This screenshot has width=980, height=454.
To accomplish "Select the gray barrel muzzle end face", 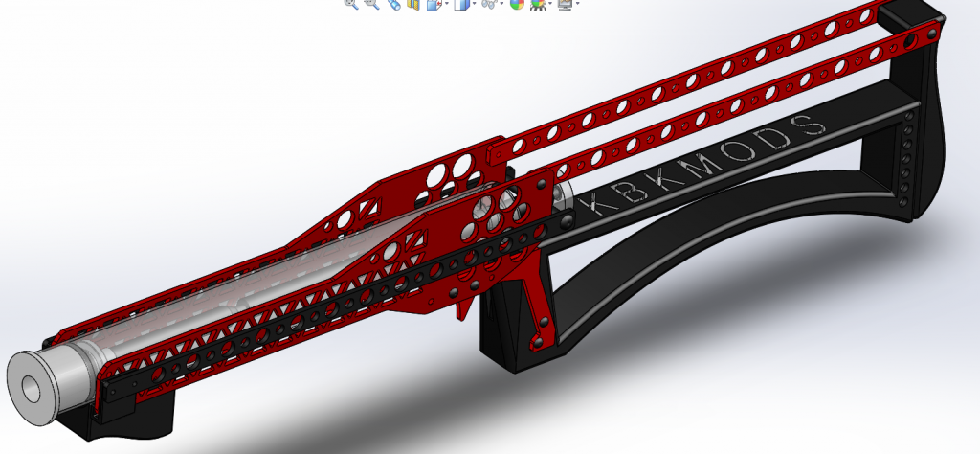I will coord(32,389).
